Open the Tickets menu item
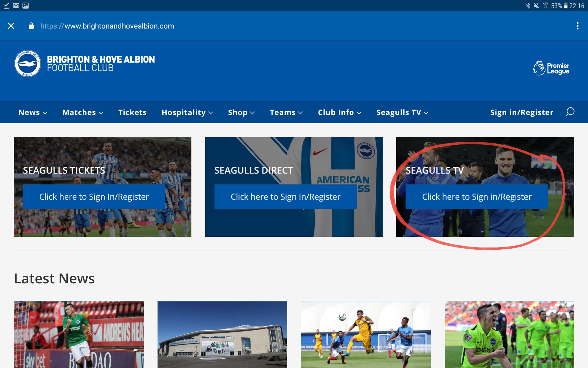Image resolution: width=588 pixels, height=368 pixels. 132,113
